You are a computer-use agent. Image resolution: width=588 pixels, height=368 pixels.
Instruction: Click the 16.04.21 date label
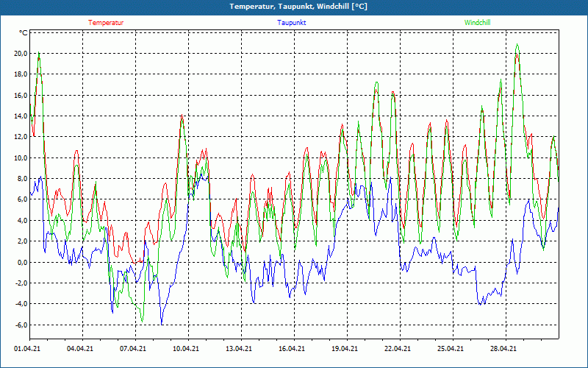point(291,348)
